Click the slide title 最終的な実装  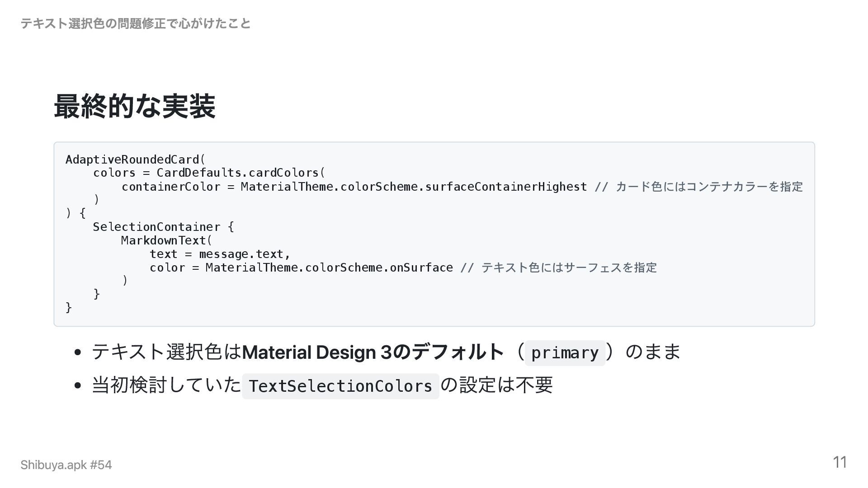pos(134,107)
